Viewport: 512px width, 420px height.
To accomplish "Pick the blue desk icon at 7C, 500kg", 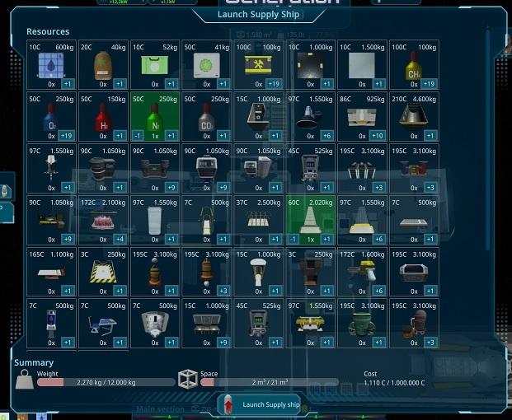I will pyautogui.click(x=103, y=324).
